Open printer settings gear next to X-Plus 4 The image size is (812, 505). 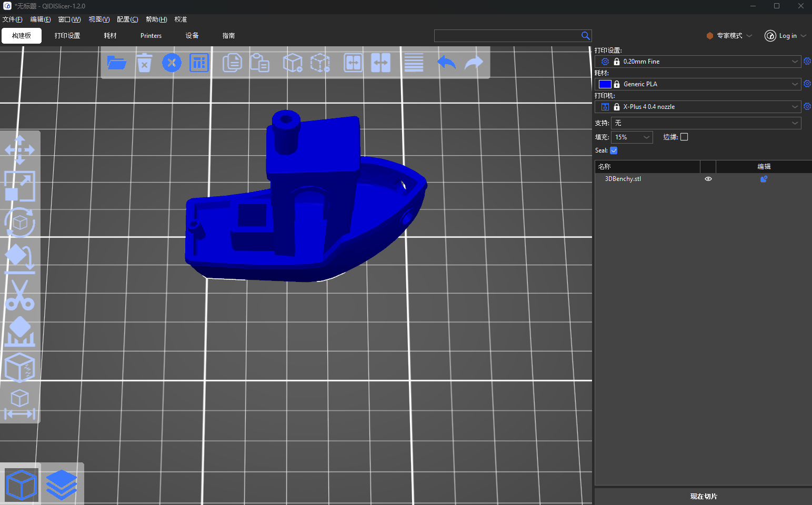(x=807, y=107)
